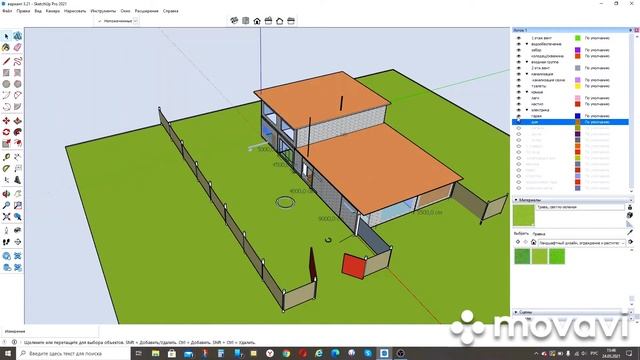Toggle visibility of the second folder group
The width and height of the screenshot is (640, 360).
[519, 62]
